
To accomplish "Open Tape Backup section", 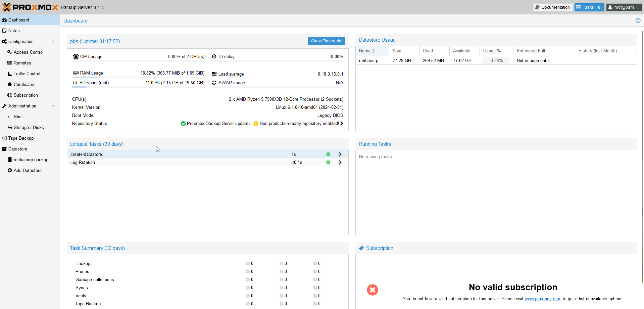I will coord(30,138).
